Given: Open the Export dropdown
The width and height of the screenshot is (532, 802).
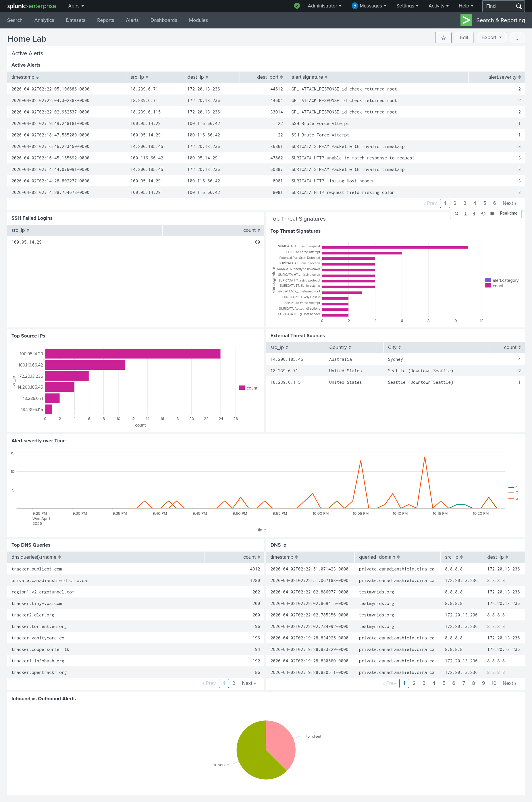Looking at the screenshot, I should pos(491,38).
